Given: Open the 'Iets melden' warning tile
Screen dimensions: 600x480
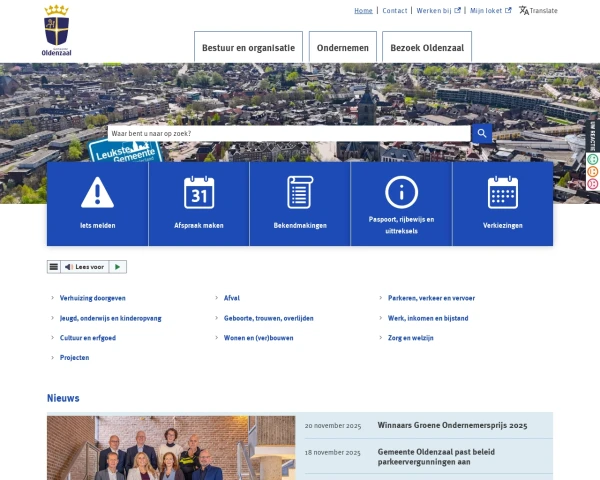Looking at the screenshot, I should click(x=98, y=203).
